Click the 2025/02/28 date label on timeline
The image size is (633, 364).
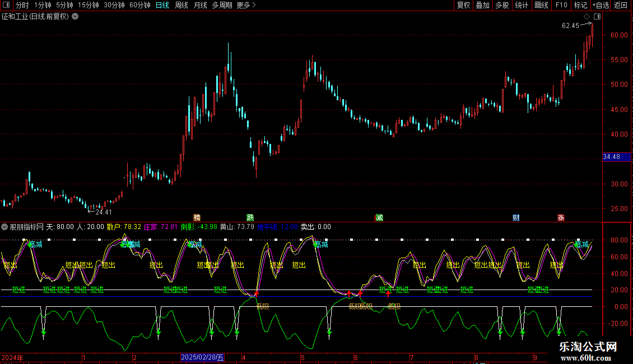[202, 357]
